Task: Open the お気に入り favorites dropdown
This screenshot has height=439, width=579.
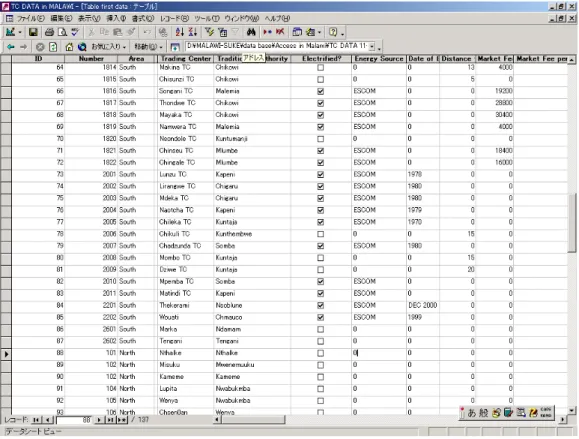Action: point(109,47)
